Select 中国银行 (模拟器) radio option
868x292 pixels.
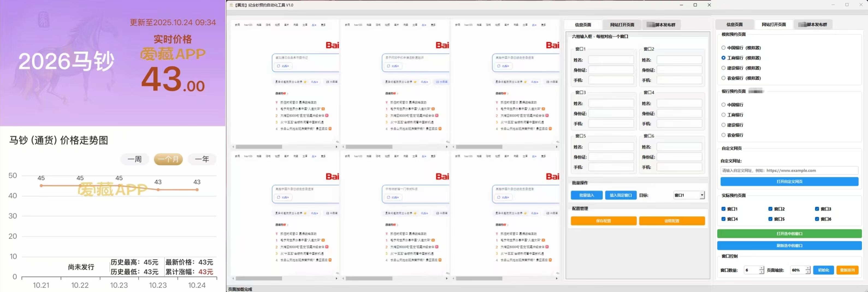tap(723, 48)
